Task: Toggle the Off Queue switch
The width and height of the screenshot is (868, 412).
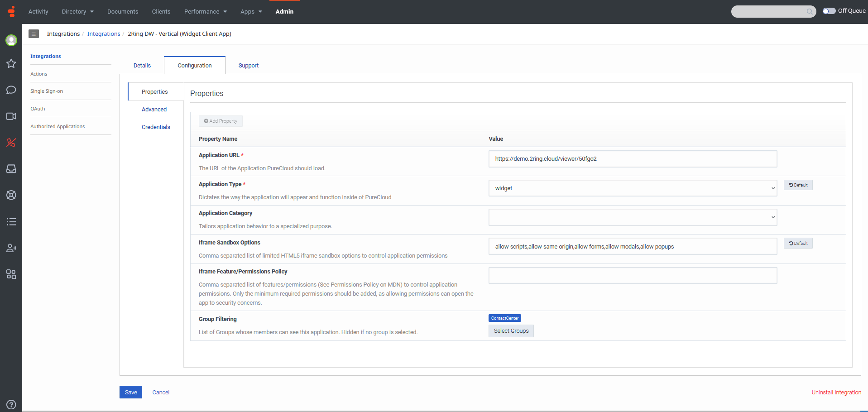Action: tap(829, 11)
